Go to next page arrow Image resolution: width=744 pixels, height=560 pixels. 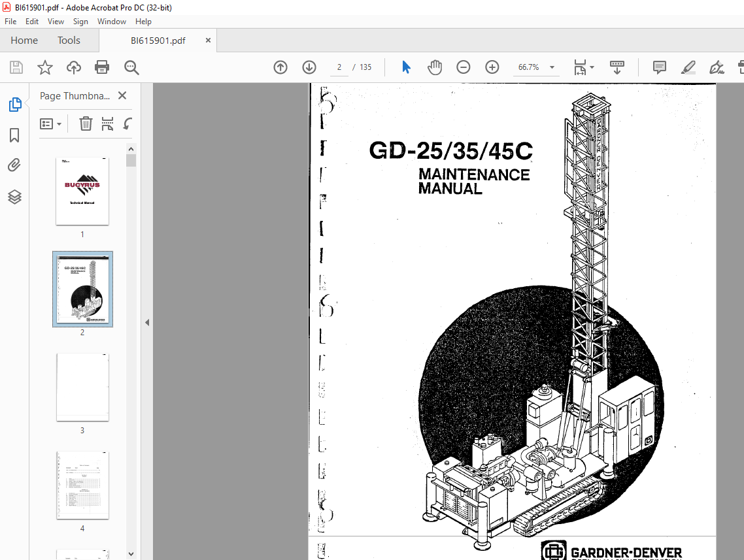pyautogui.click(x=309, y=67)
